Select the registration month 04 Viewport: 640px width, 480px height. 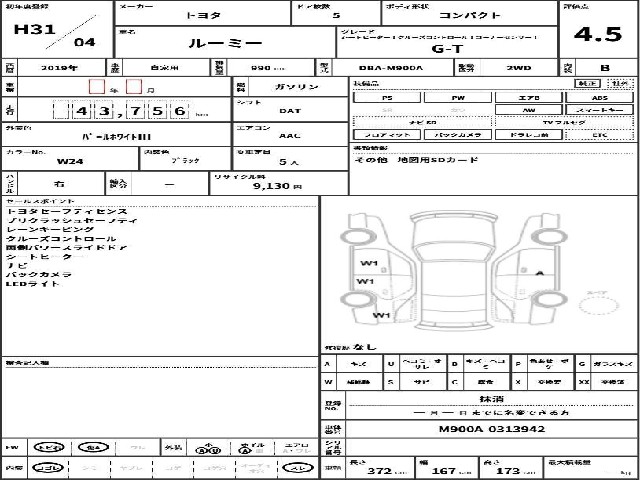(x=84, y=42)
